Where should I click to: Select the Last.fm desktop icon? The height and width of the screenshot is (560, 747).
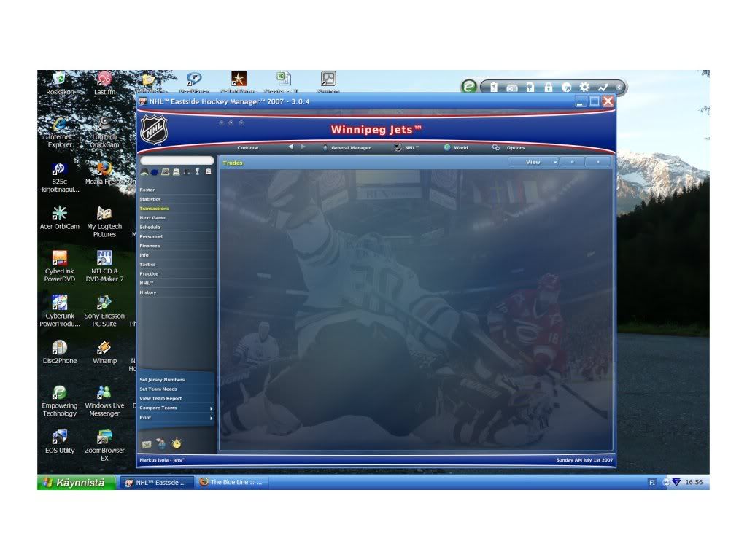point(104,83)
